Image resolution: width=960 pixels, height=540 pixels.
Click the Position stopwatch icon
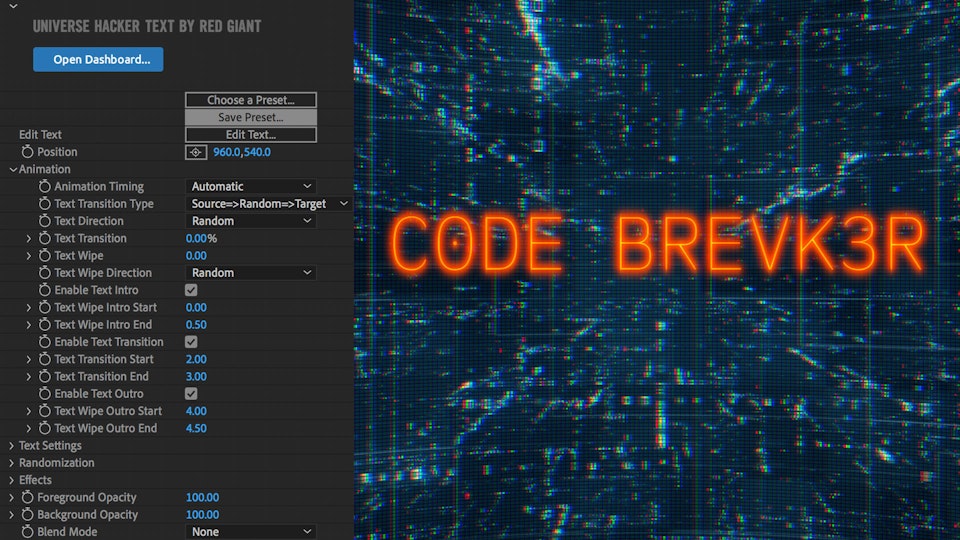click(x=27, y=152)
